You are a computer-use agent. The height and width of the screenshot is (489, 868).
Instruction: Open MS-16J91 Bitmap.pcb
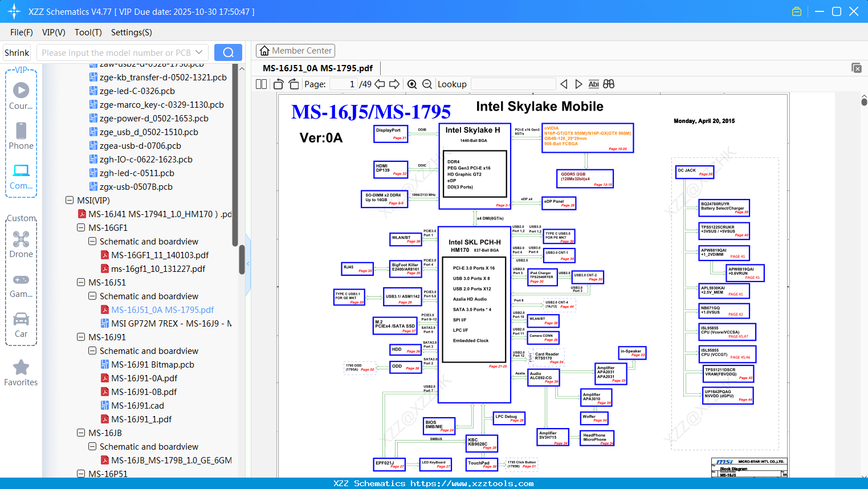(x=153, y=365)
